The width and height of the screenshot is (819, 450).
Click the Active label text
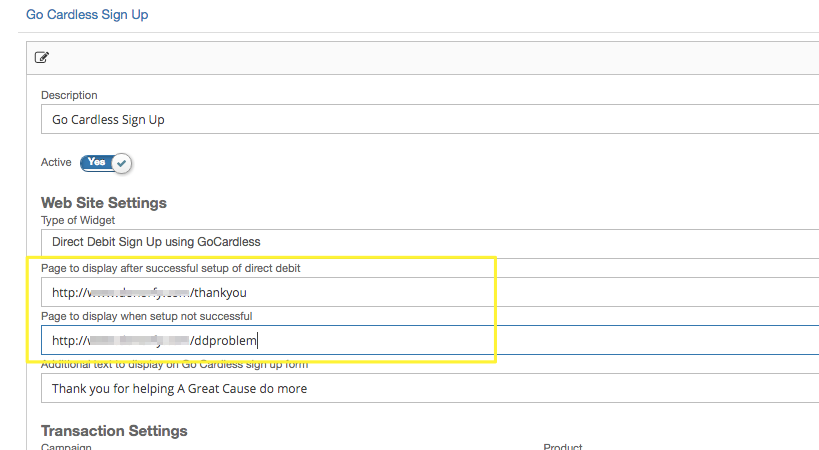click(x=56, y=162)
